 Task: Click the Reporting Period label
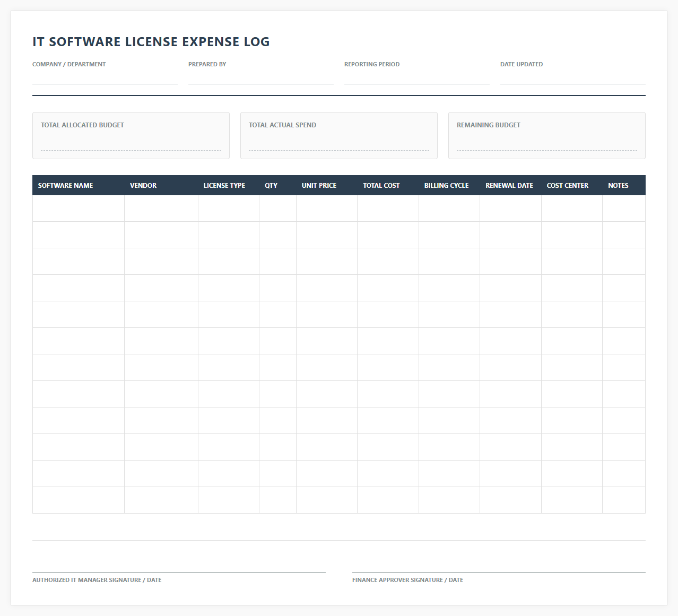pos(372,64)
